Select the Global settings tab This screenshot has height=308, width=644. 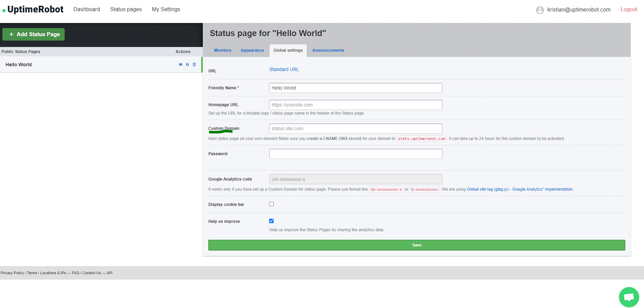click(288, 50)
